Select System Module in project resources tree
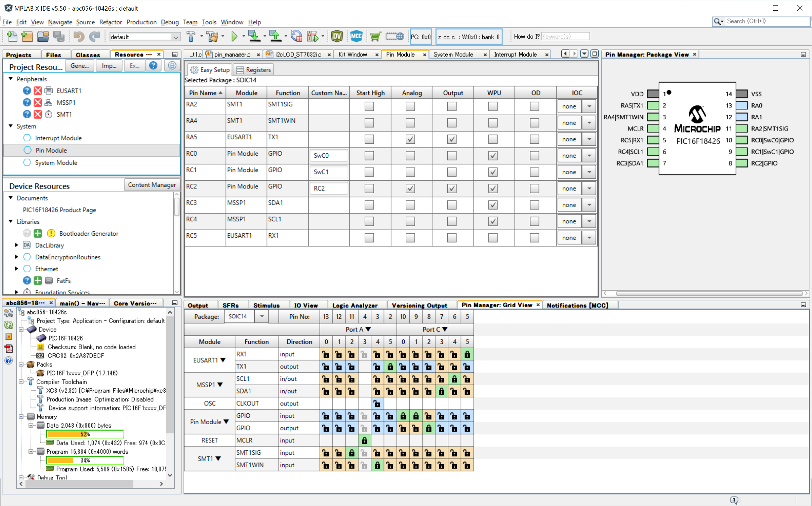812x506 pixels. (x=56, y=163)
